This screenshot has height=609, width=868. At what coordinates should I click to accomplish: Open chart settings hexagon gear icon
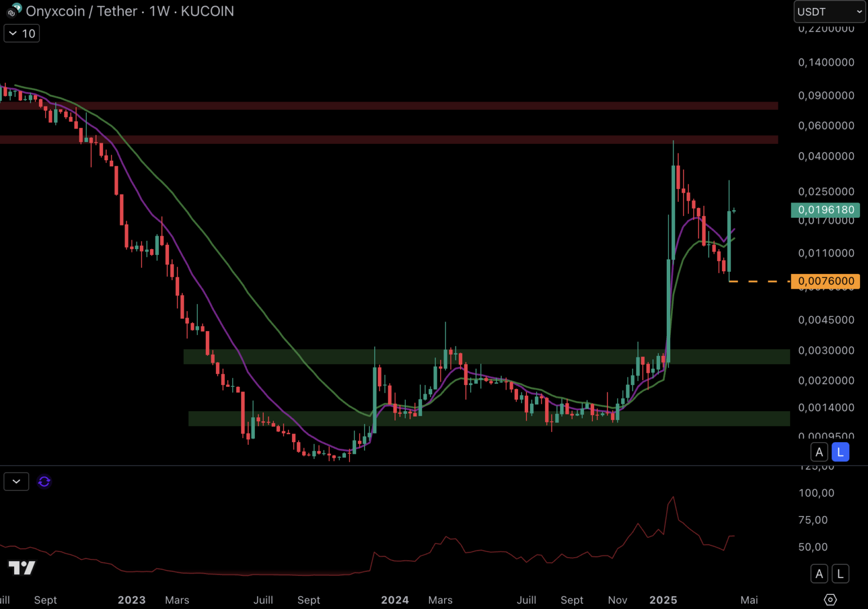[830, 599]
